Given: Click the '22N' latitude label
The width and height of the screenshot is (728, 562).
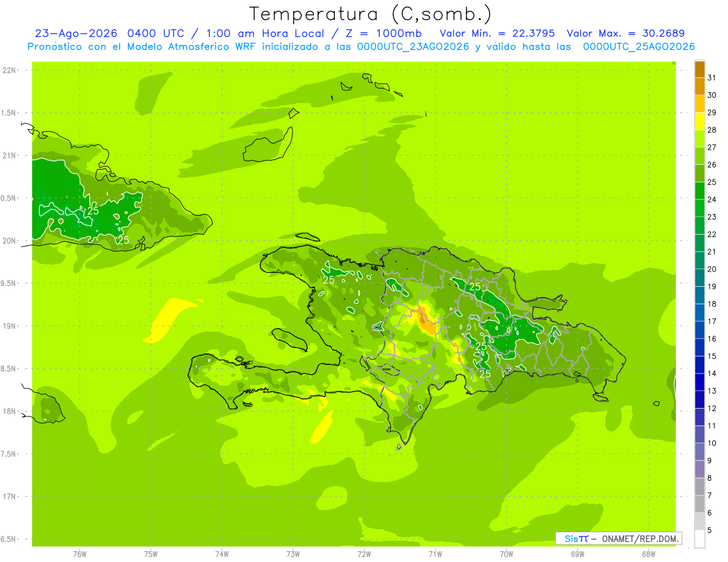Looking at the screenshot, I should (9, 70).
